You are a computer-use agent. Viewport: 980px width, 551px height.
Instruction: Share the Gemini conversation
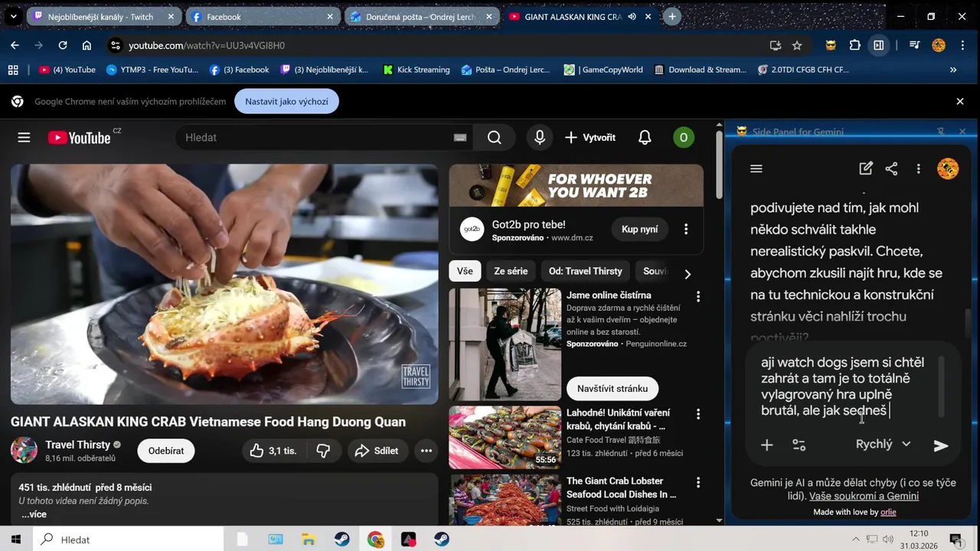coord(891,169)
